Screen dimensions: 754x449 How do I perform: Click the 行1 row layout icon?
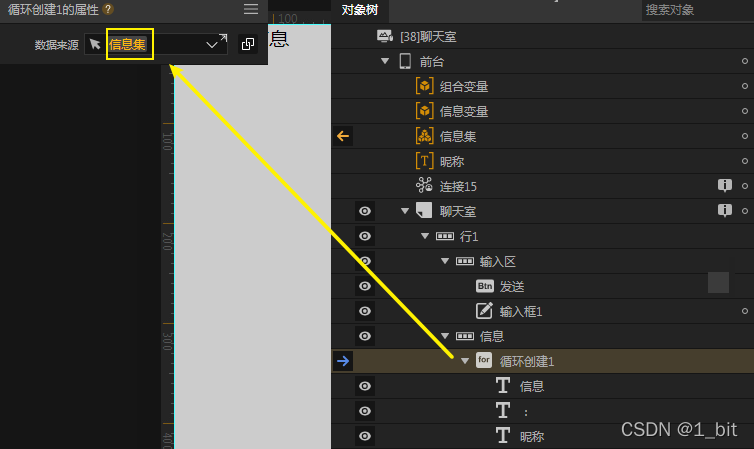(x=444, y=236)
